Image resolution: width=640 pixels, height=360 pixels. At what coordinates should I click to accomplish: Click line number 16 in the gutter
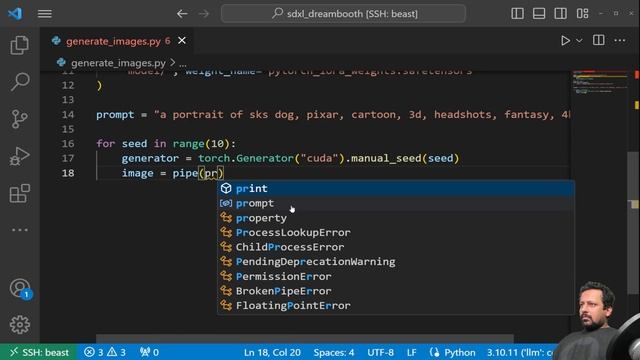68,144
